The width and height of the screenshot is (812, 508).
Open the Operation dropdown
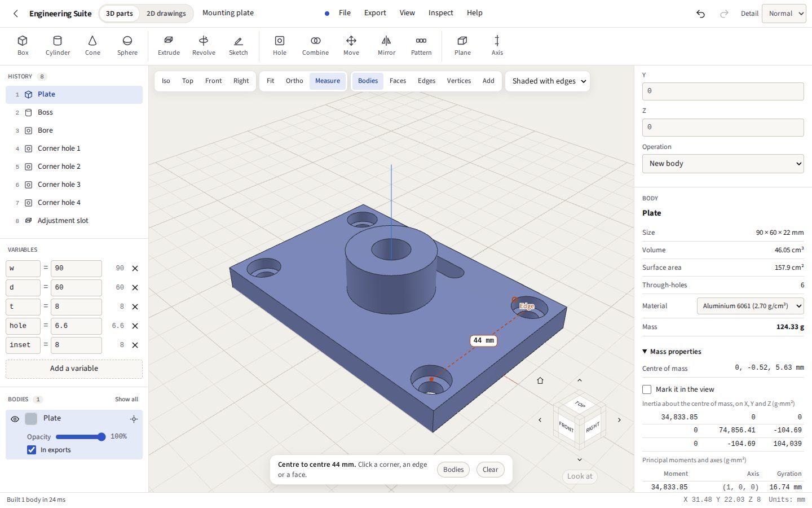723,164
